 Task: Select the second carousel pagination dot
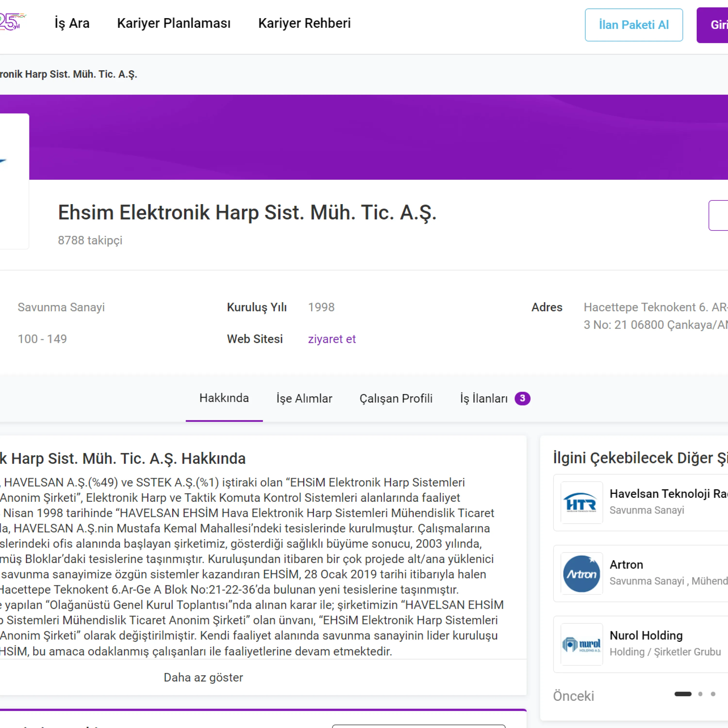[700, 694]
